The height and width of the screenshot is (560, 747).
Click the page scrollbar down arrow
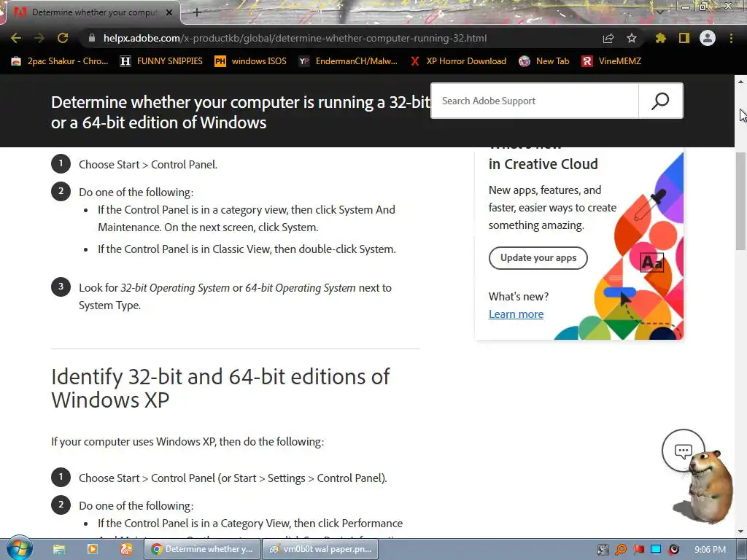click(x=741, y=532)
